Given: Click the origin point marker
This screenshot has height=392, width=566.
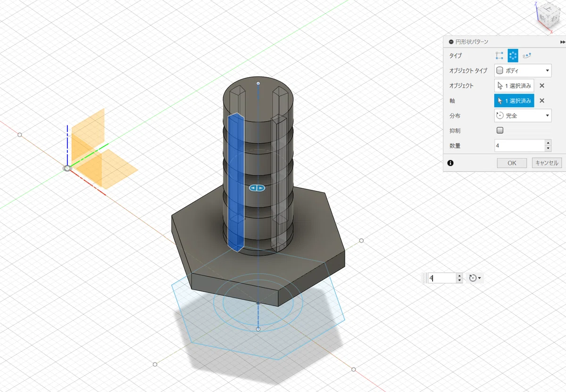Looking at the screenshot, I should 67,168.
